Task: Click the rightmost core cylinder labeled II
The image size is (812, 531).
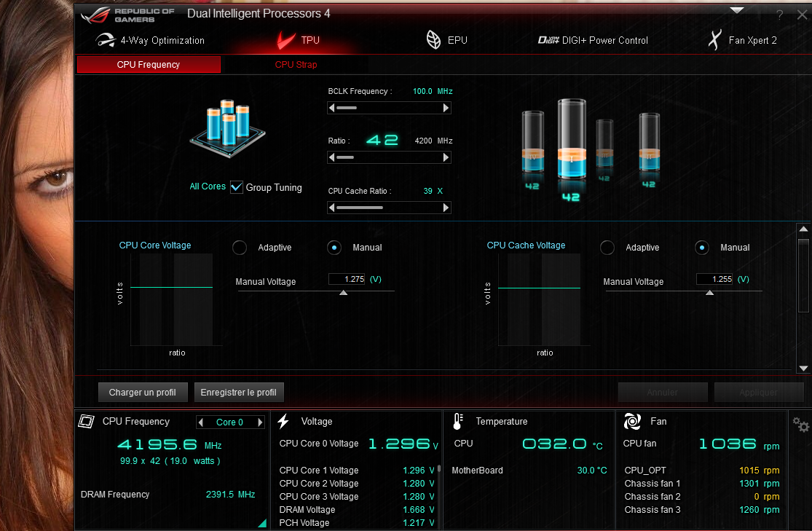Action: 649,142
